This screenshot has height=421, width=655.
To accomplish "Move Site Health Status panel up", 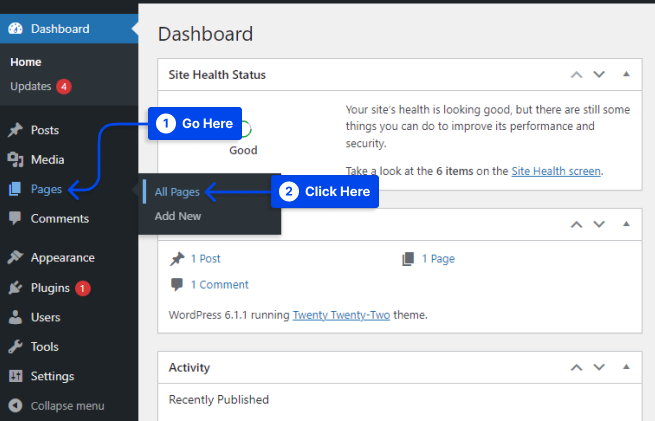I will pyautogui.click(x=576, y=75).
